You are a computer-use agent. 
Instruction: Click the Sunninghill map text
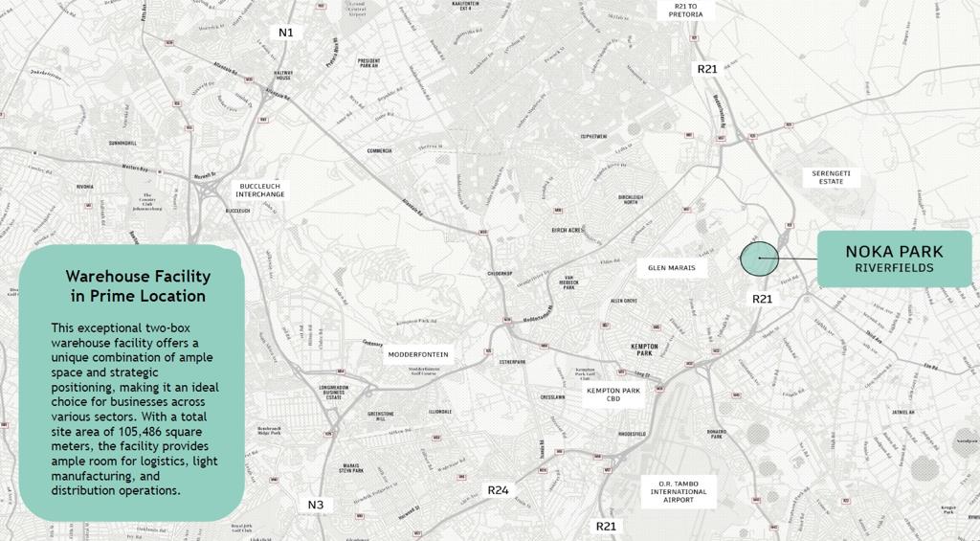[x=122, y=144]
